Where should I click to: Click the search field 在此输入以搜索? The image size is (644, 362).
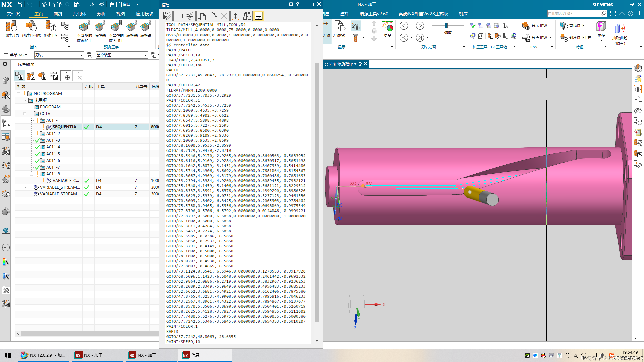[574, 14]
